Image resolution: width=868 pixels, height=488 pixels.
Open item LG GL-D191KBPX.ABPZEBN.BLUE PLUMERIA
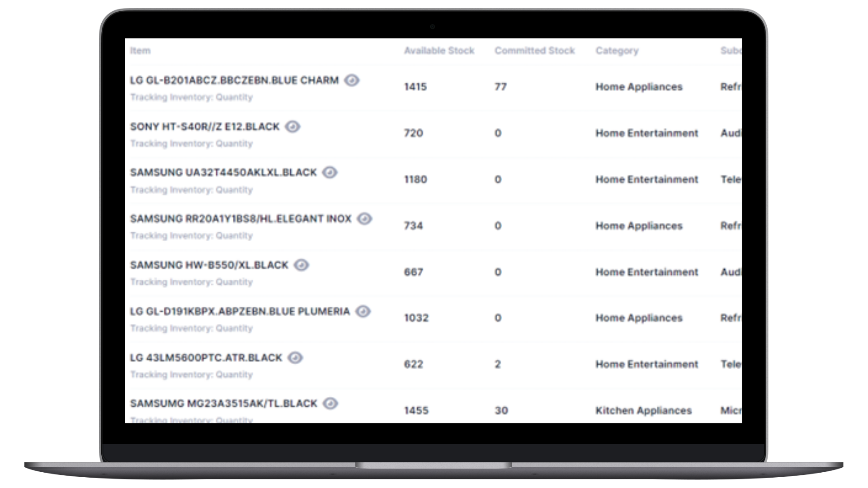(x=240, y=311)
